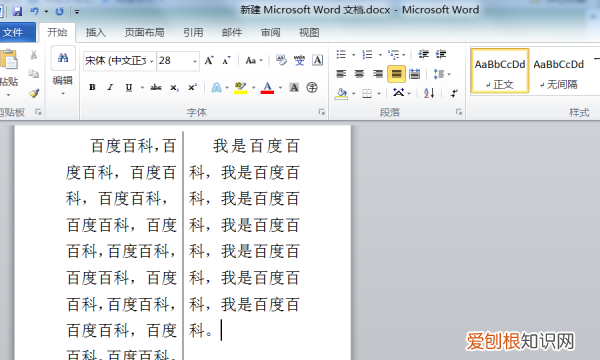Copy the selection with the copy icon
600x360 pixels.
34,73
